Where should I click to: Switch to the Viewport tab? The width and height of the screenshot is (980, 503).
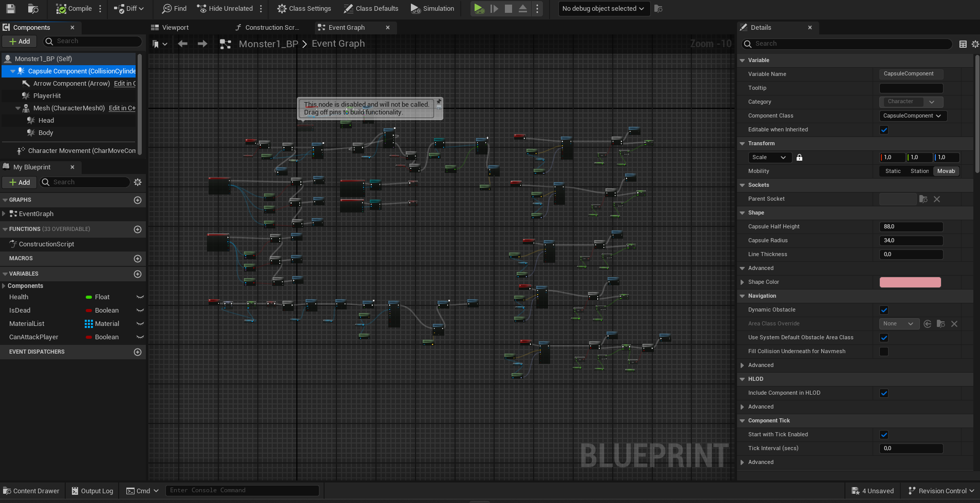coord(175,28)
